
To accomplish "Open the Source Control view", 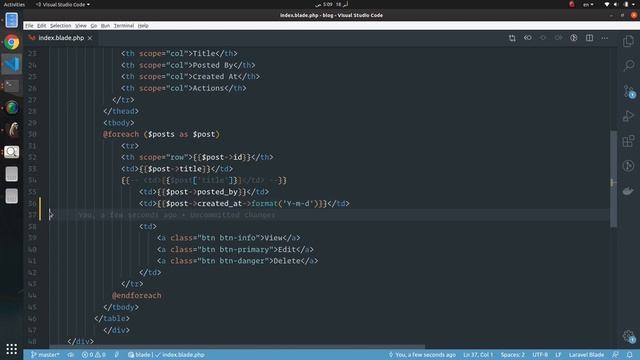I will click(629, 91).
